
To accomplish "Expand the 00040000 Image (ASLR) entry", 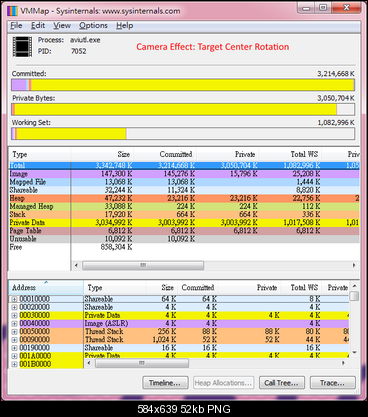I will click(14, 324).
